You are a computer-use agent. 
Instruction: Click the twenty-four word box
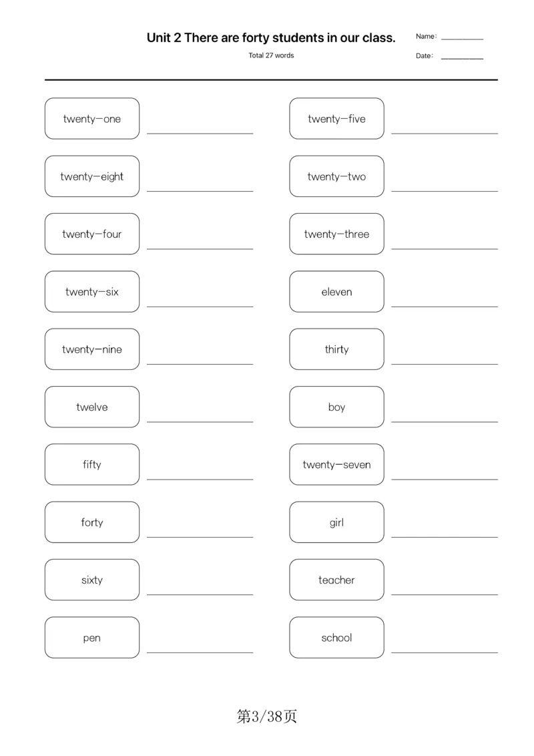click(92, 234)
